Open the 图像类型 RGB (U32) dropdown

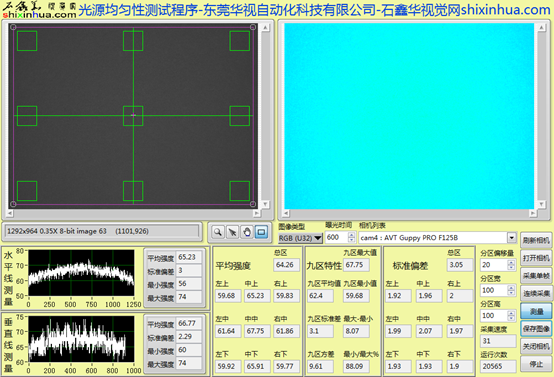[x=300, y=238]
